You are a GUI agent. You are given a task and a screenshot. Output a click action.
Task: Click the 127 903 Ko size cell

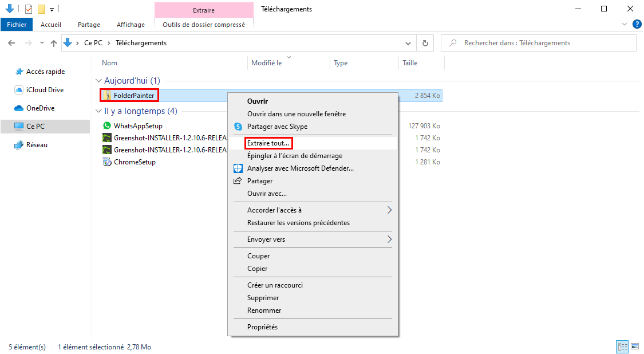point(424,126)
